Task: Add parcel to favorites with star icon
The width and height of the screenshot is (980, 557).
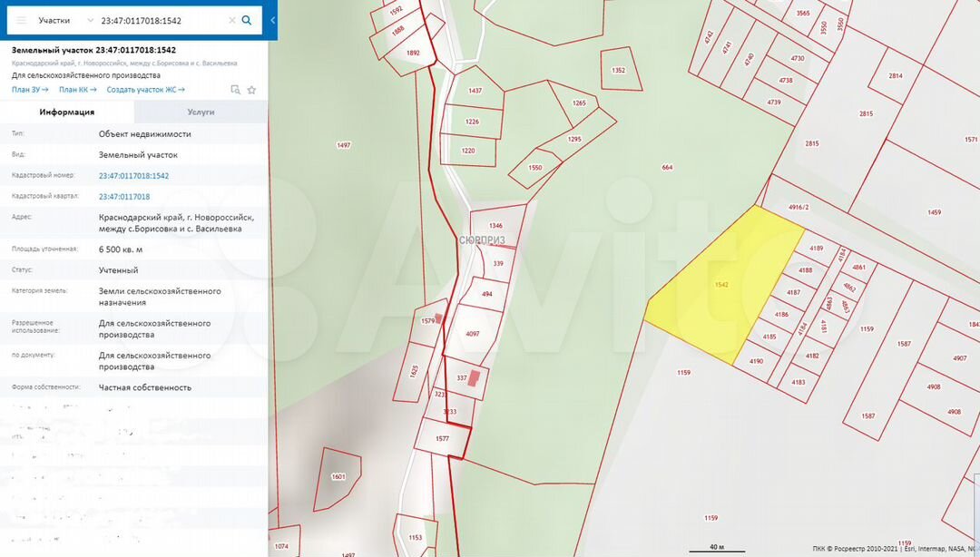Action: pyautogui.click(x=251, y=90)
